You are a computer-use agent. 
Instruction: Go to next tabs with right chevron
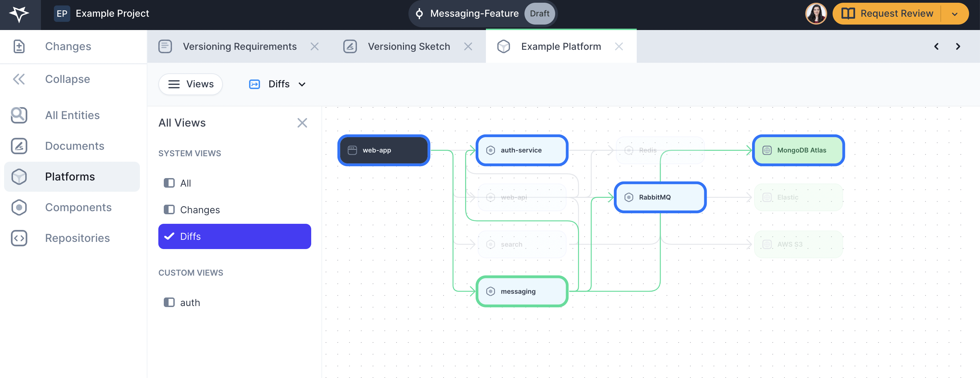point(958,46)
